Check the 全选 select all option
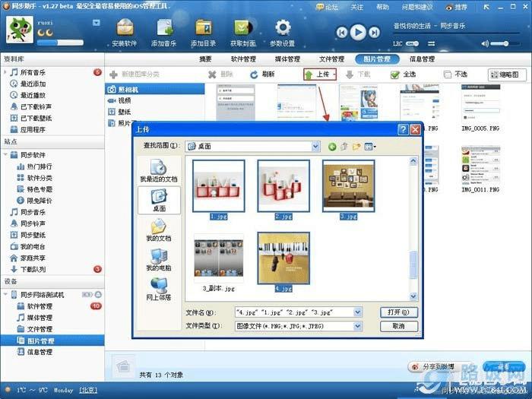Screen dimensions: 532x399 coord(403,74)
